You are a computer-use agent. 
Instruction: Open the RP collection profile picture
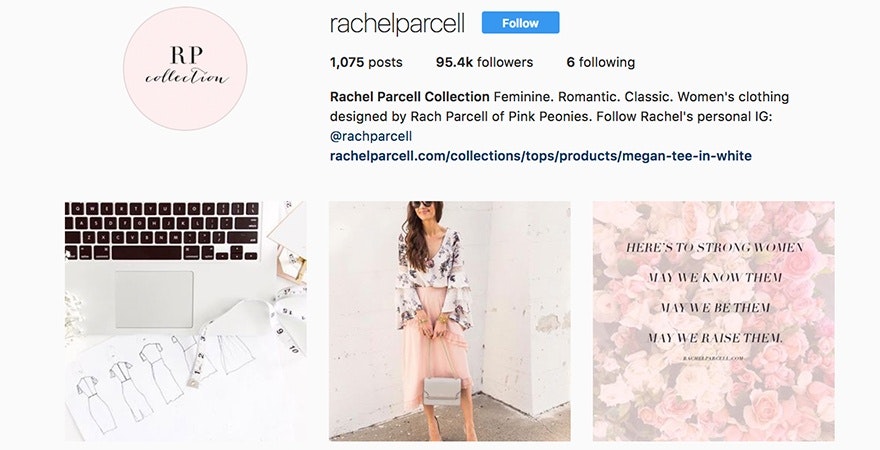click(x=185, y=69)
